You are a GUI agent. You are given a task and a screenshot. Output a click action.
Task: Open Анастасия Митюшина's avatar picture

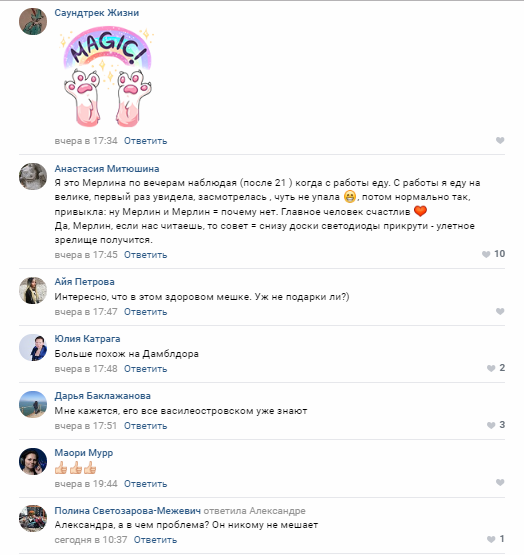click(33, 176)
